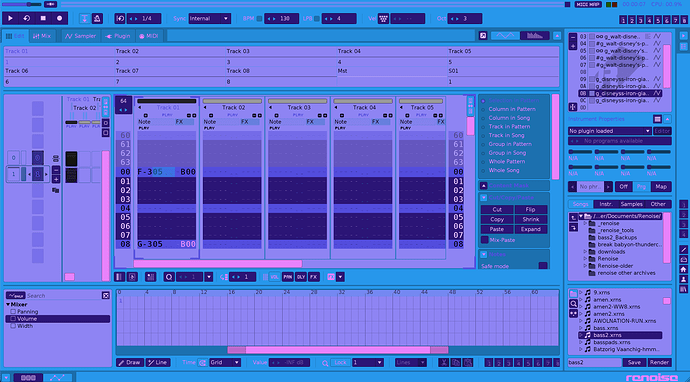Collapse Instrument Properties panel arrow
This screenshot has height=382, width=690.
pyautogui.click(x=668, y=119)
